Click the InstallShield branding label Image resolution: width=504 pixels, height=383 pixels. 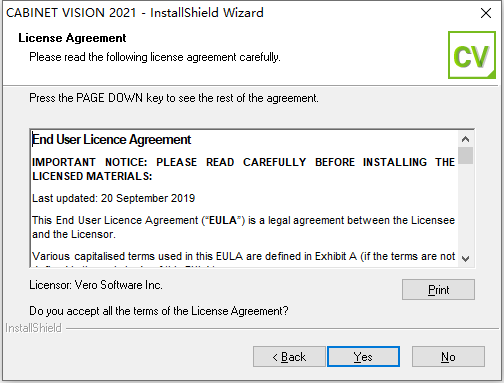pyautogui.click(x=33, y=328)
